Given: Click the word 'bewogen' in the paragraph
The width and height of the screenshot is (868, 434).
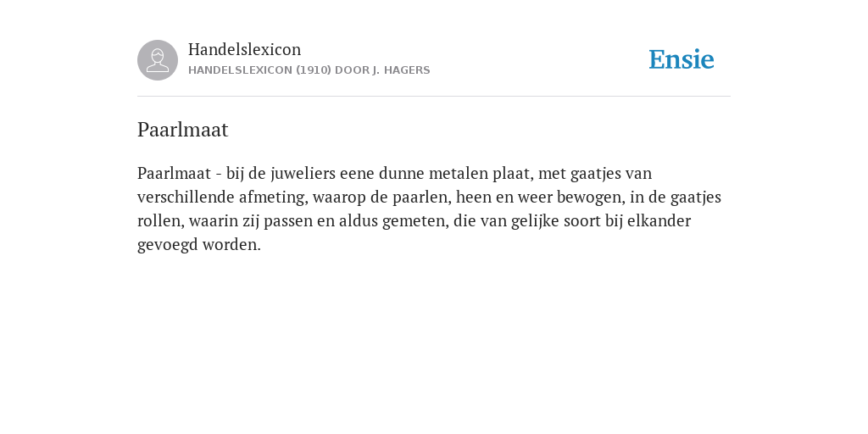Looking at the screenshot, I should tap(591, 198).
